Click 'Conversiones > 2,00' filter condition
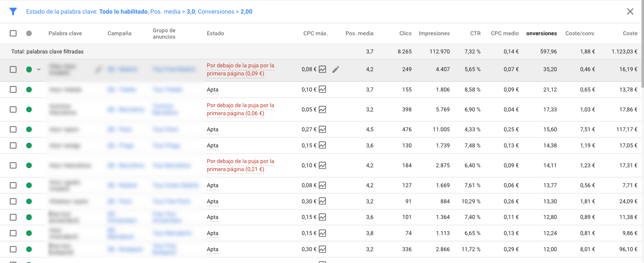The width and height of the screenshot is (644, 263). point(225,12)
